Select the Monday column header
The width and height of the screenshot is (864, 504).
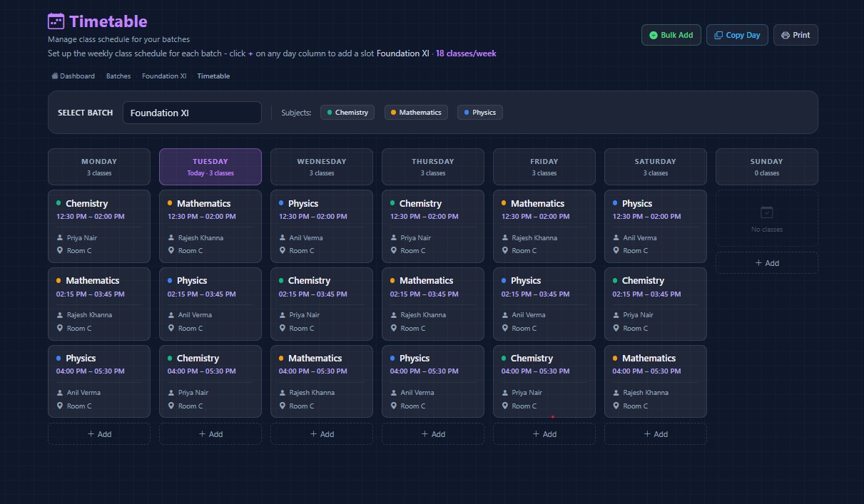point(99,167)
